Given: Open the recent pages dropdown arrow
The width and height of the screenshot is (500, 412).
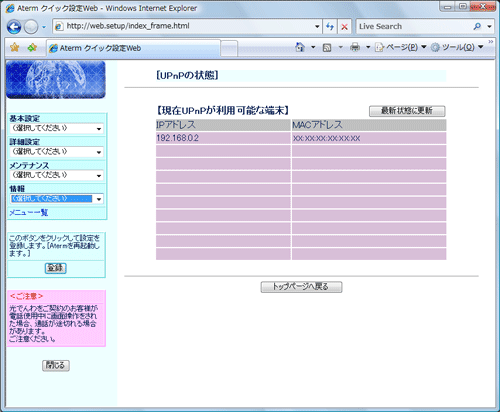Looking at the screenshot, I should 44,27.
